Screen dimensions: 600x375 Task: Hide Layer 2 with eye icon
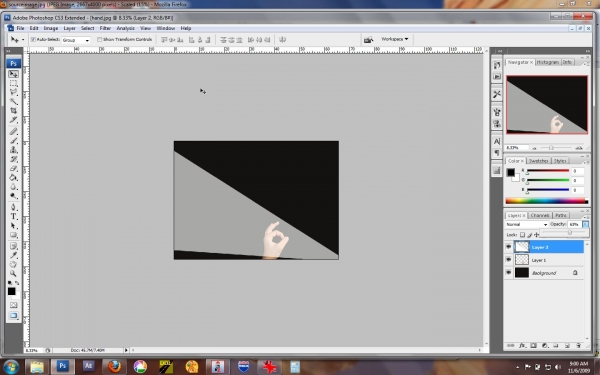[x=508, y=247]
